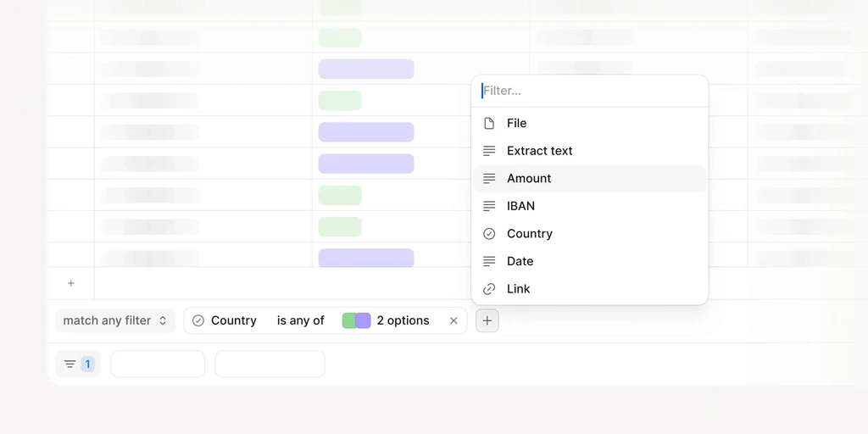Viewport: 868px width, 434px height.
Task: Add a new row with the table plus icon
Action: (71, 283)
